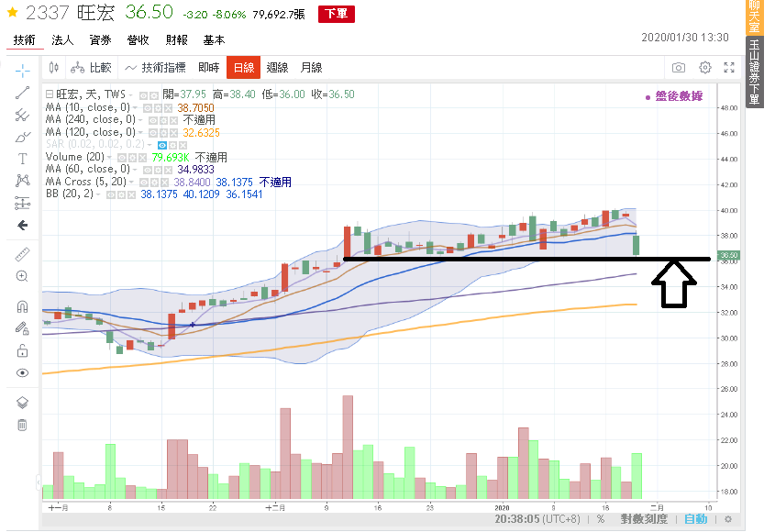
Task: Select the crosshair cursor tool
Action: tap(22, 71)
